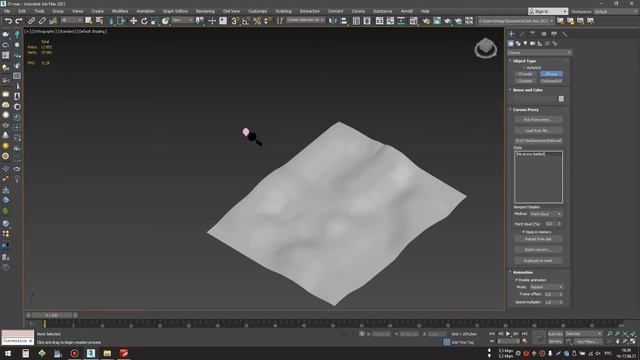Open the Rendering menu

point(205,11)
